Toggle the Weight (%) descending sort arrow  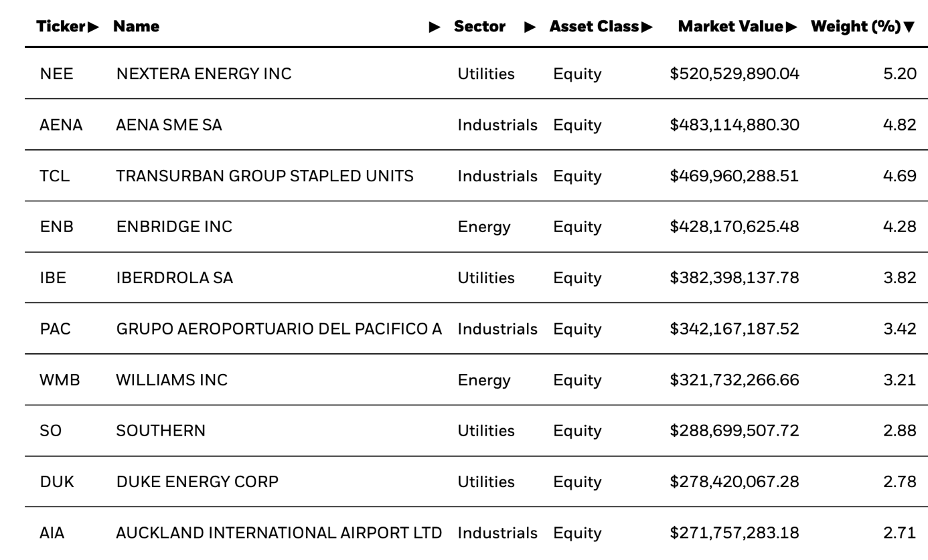pos(909,27)
